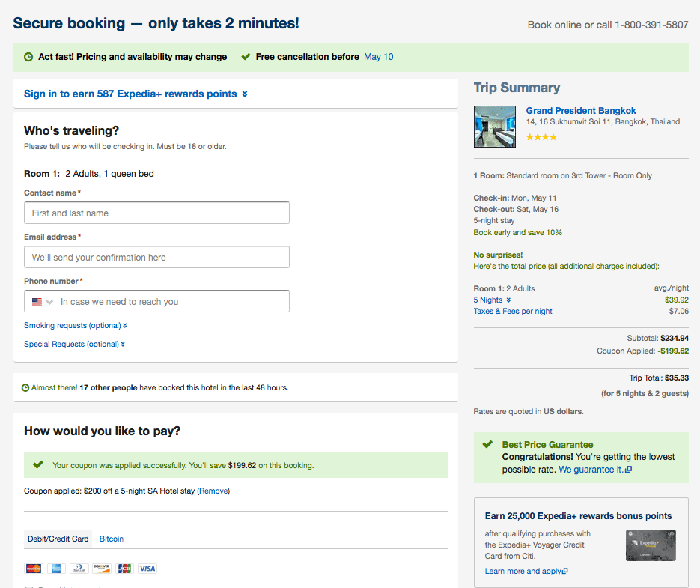This screenshot has height=588, width=700.
Task: Click the $39.92 average nightly rate
Action: point(677,300)
